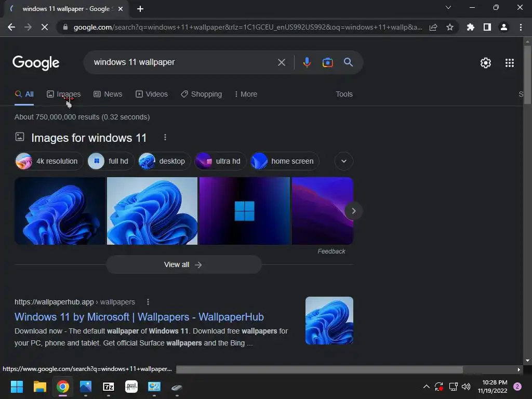Open File Explorer from taskbar
This screenshot has width=532, height=399.
click(39, 387)
